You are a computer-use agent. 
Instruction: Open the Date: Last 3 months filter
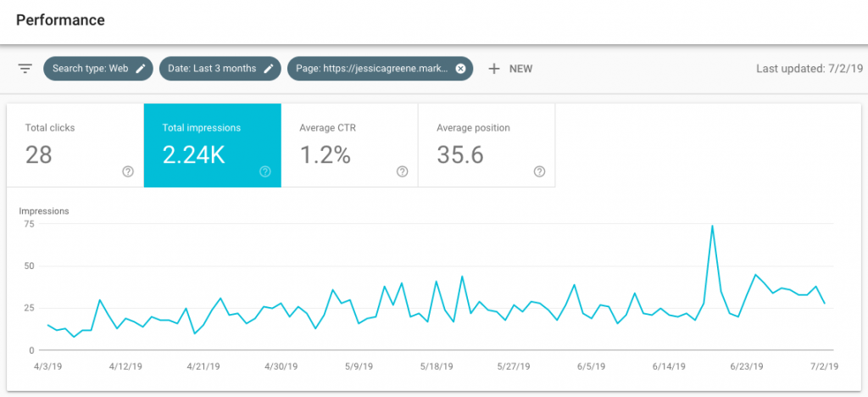[x=213, y=69]
